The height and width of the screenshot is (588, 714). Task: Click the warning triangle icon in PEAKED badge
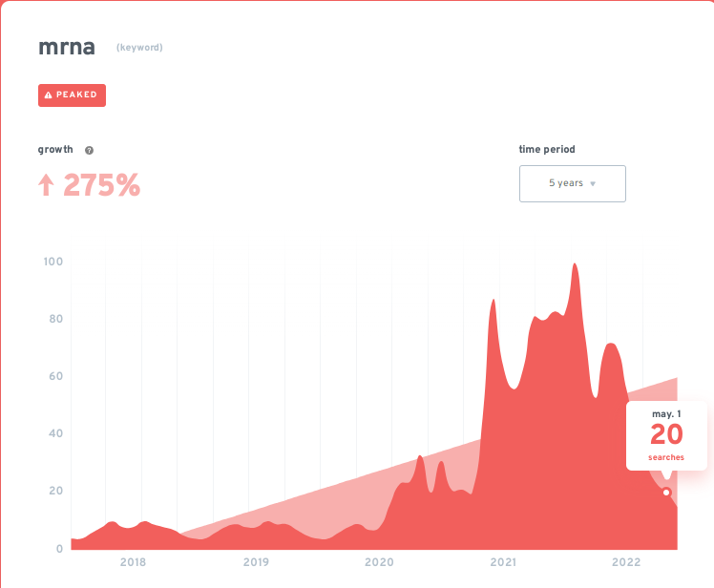click(49, 95)
